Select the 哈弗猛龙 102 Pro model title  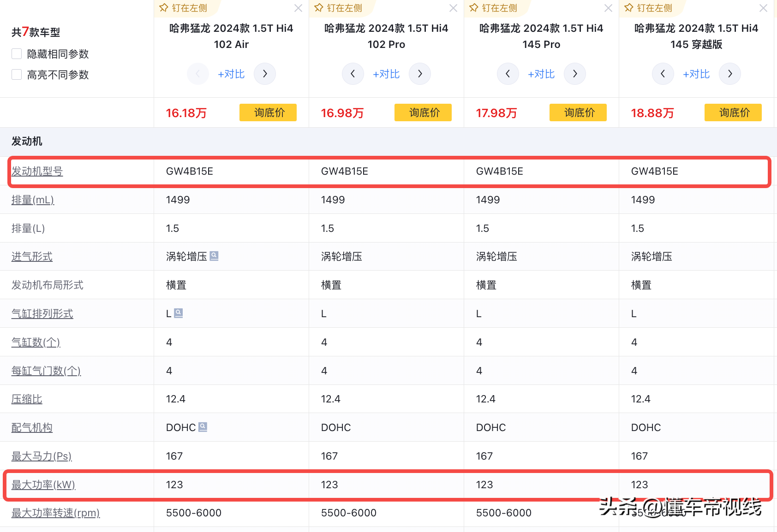[386, 36]
